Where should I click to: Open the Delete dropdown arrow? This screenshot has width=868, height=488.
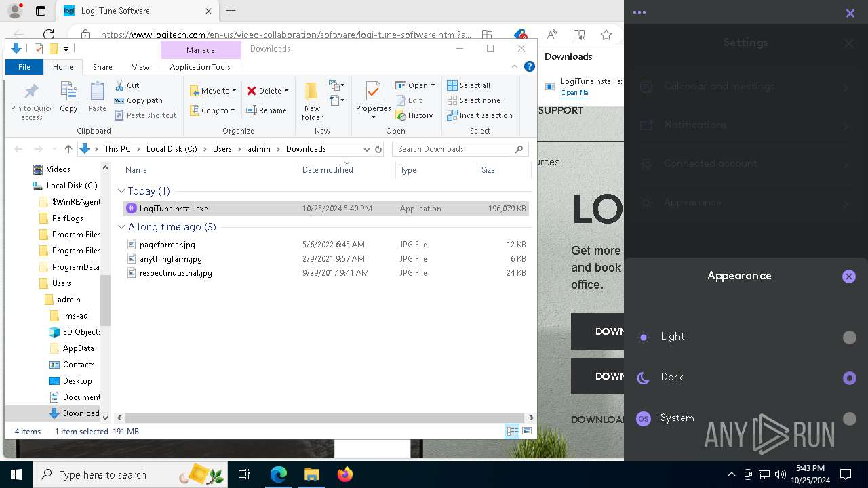click(286, 91)
